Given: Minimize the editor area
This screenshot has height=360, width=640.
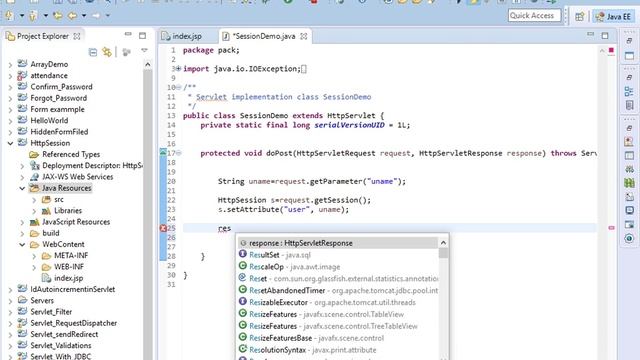Looking at the screenshot, I should coord(591,34).
